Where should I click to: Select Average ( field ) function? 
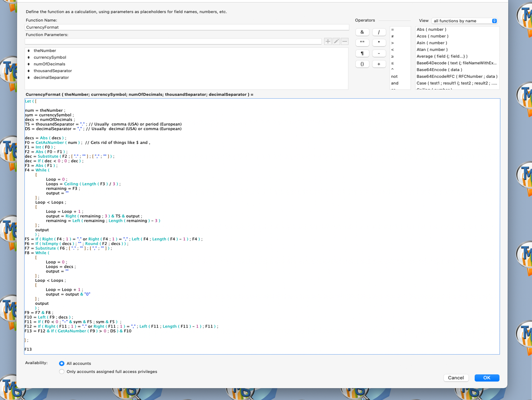coord(457,56)
